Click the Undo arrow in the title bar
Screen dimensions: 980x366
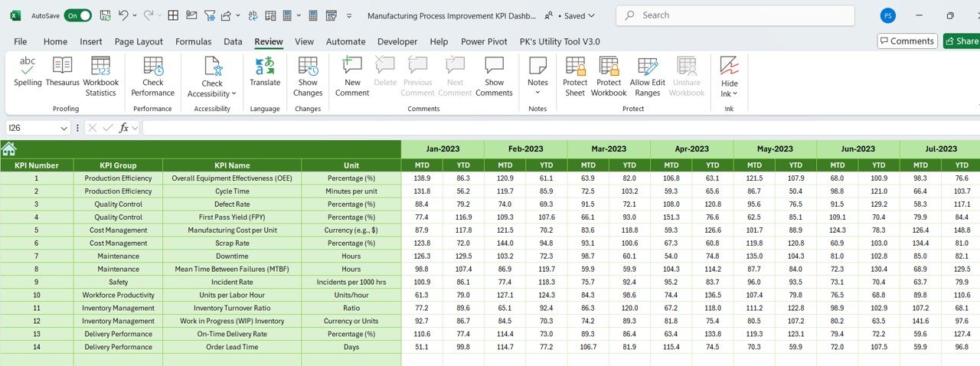[x=124, y=15]
